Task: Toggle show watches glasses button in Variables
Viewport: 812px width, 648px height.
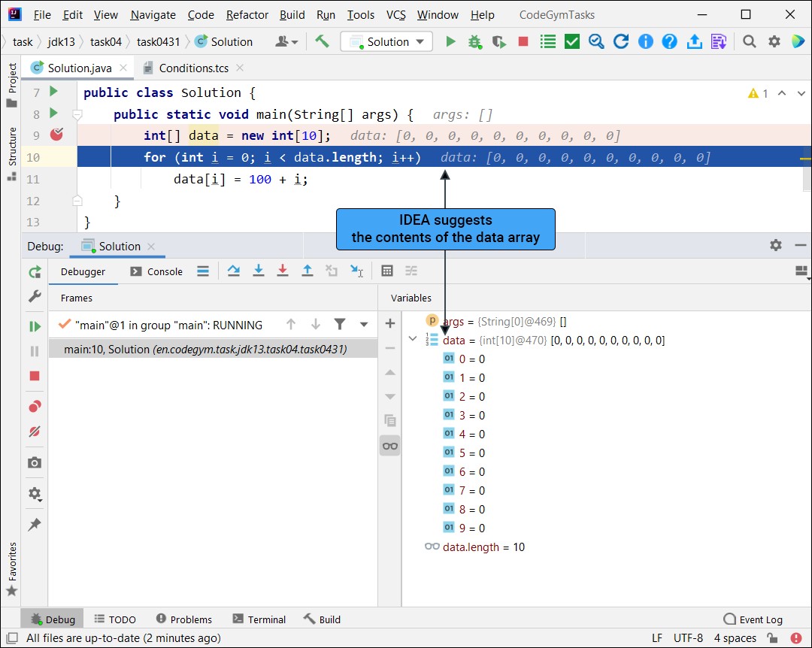Action: [390, 446]
